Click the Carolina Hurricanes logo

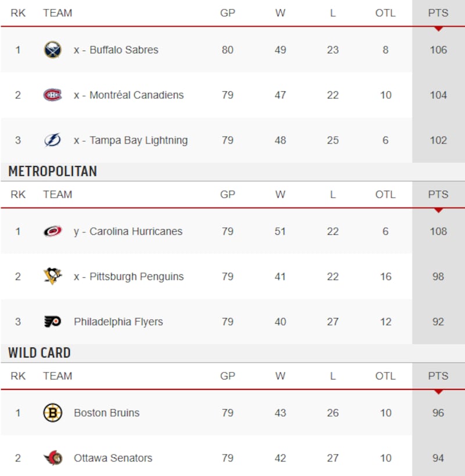pyautogui.click(x=52, y=231)
